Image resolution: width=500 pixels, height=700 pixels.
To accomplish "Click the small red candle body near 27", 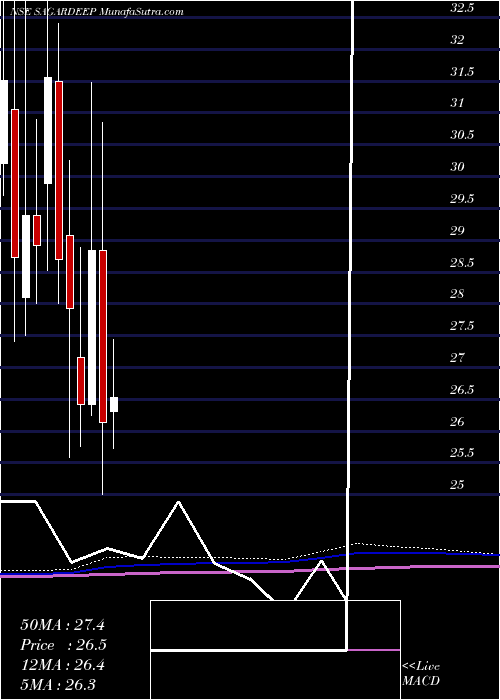I will (81, 381).
